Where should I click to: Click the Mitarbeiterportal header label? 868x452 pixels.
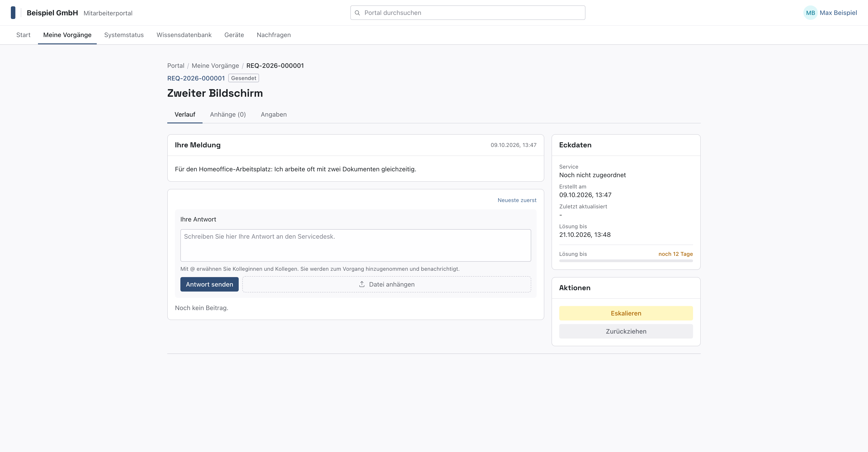108,13
